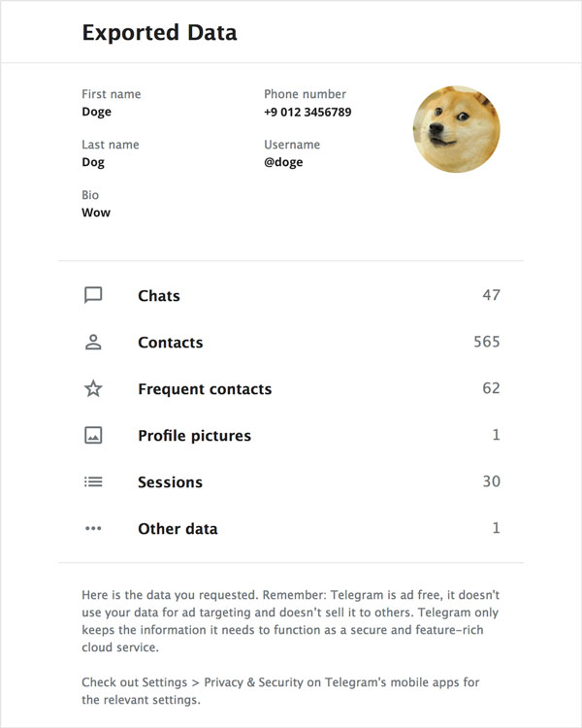
Task: Click the chats count 47
Action: [491, 295]
